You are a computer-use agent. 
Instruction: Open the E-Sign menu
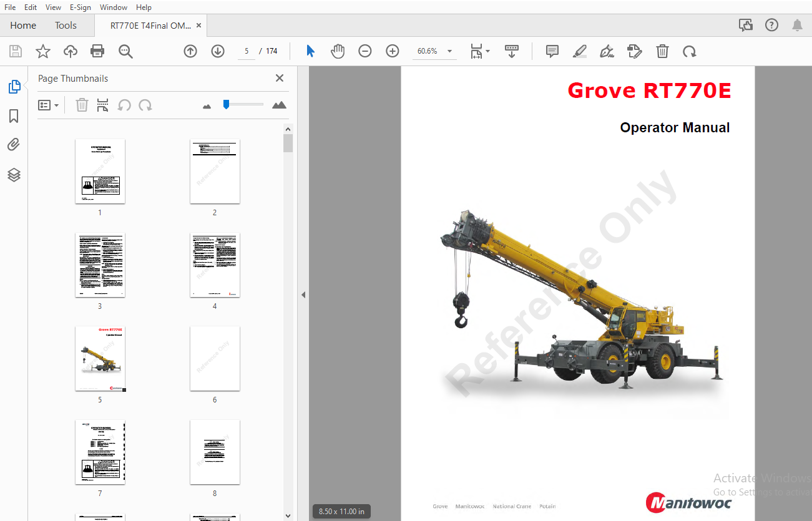tap(80, 7)
